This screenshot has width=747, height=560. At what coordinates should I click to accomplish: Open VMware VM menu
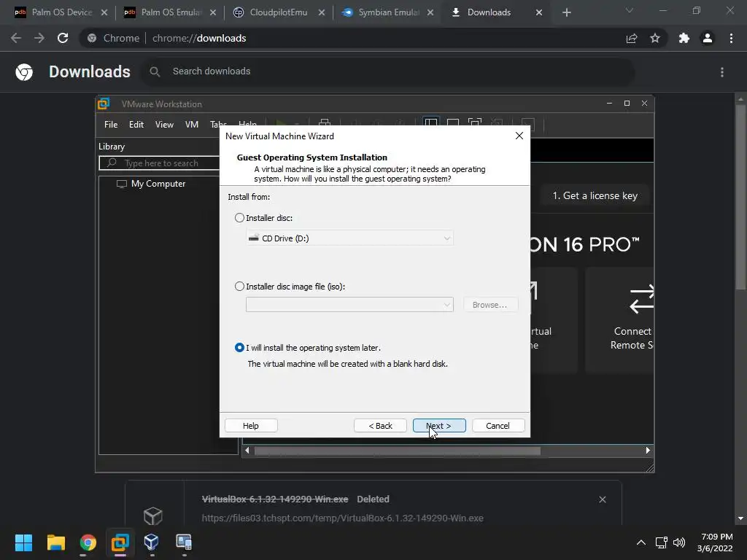[192, 124]
